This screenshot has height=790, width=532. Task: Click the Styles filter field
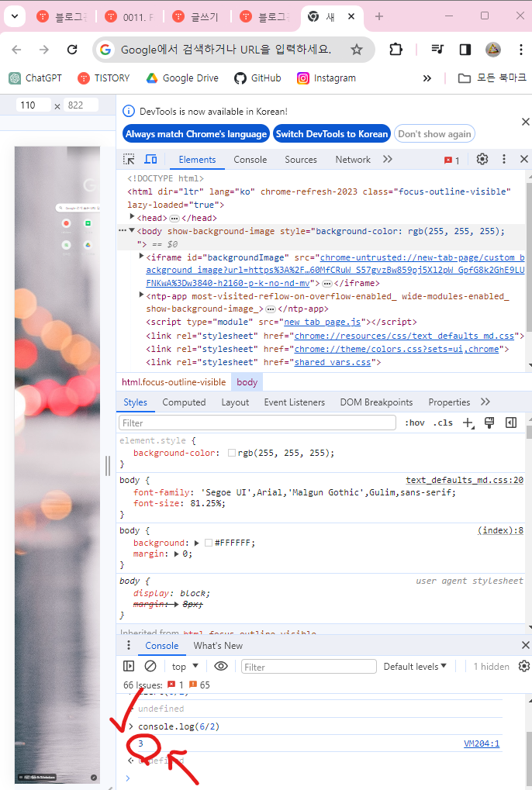257,423
